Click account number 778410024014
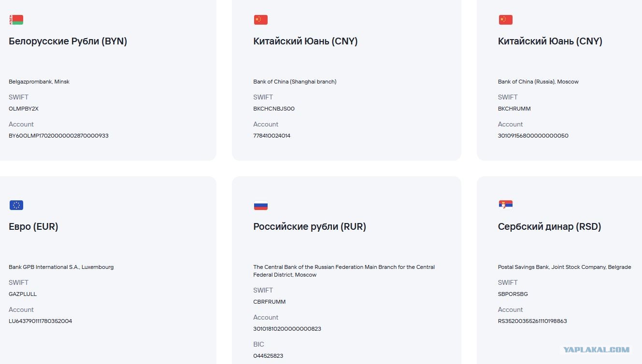The image size is (642, 364). [272, 136]
